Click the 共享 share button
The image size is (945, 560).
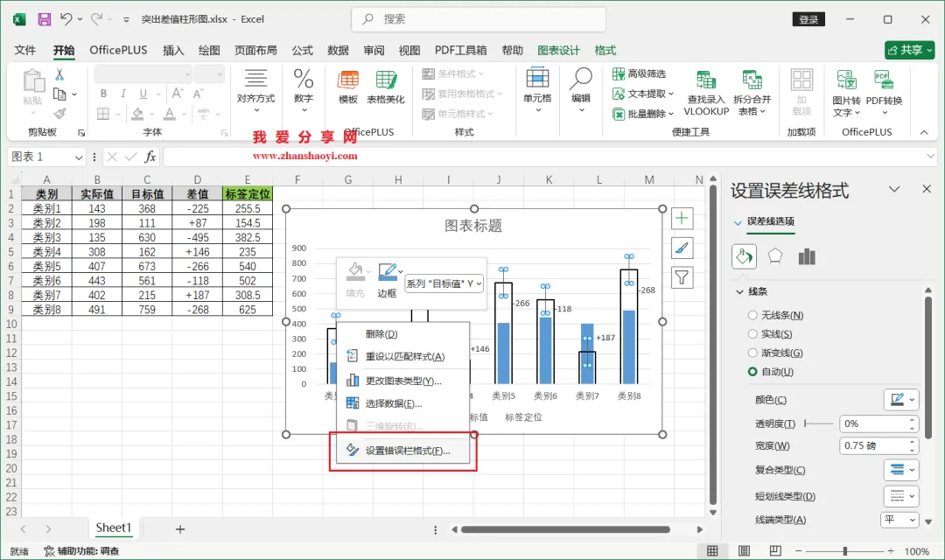(x=909, y=50)
